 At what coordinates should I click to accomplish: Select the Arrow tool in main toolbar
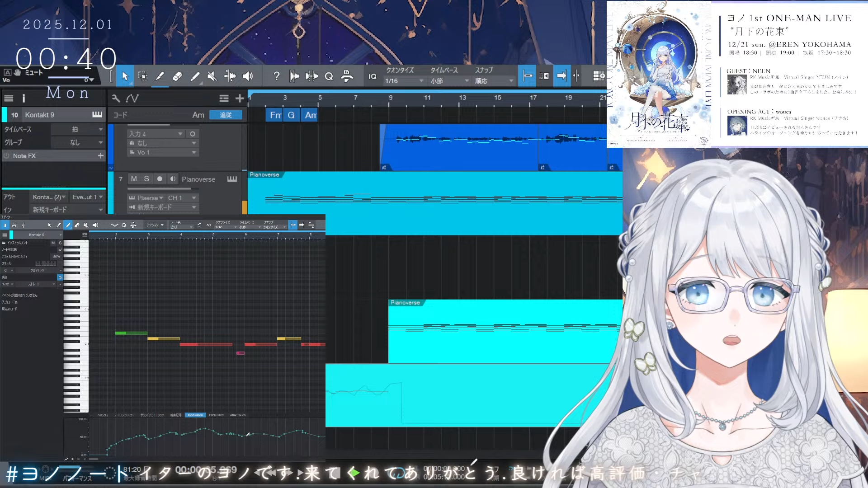pos(125,76)
